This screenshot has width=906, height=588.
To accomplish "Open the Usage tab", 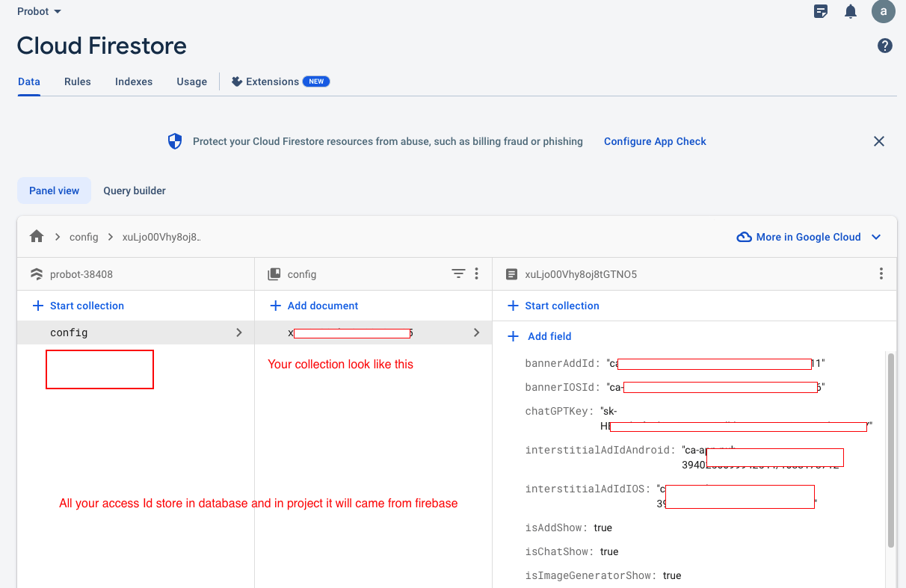I will pos(191,81).
